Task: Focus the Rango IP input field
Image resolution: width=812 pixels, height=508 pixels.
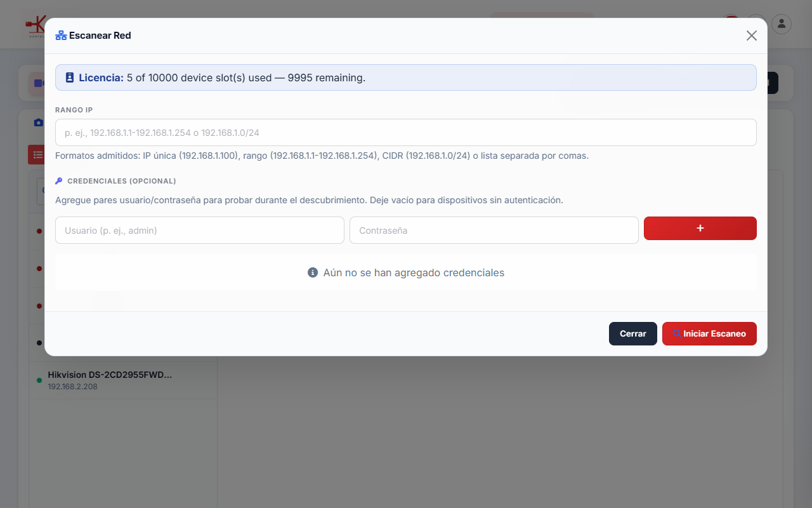Action: click(406, 133)
